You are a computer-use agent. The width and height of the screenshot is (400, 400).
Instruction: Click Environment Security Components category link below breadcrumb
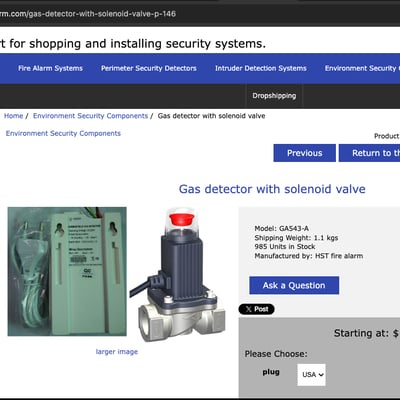pos(63,133)
